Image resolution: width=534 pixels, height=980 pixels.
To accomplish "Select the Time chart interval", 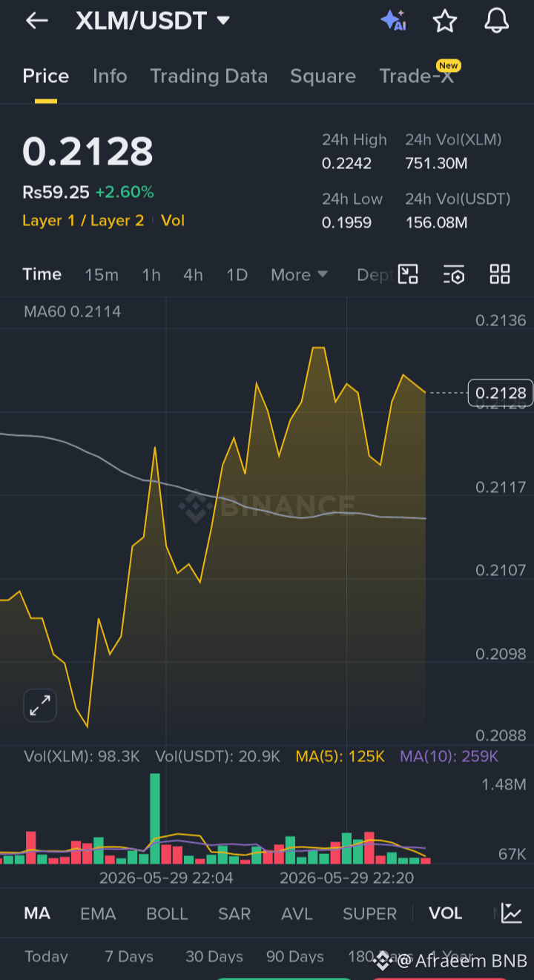I will (x=42, y=274).
